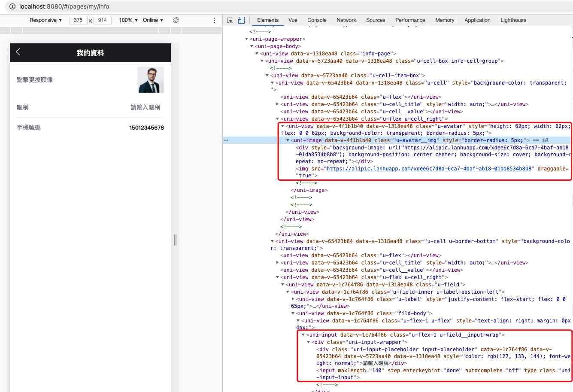The image size is (573, 392).
Task: Click the 點擊更換頭像 label
Action: (35, 80)
